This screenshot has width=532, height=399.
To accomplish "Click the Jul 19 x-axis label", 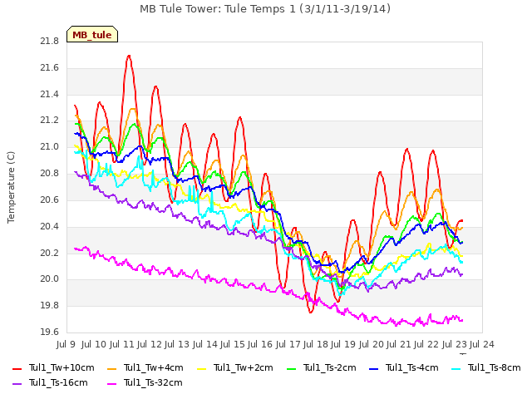I will click(343, 344).
